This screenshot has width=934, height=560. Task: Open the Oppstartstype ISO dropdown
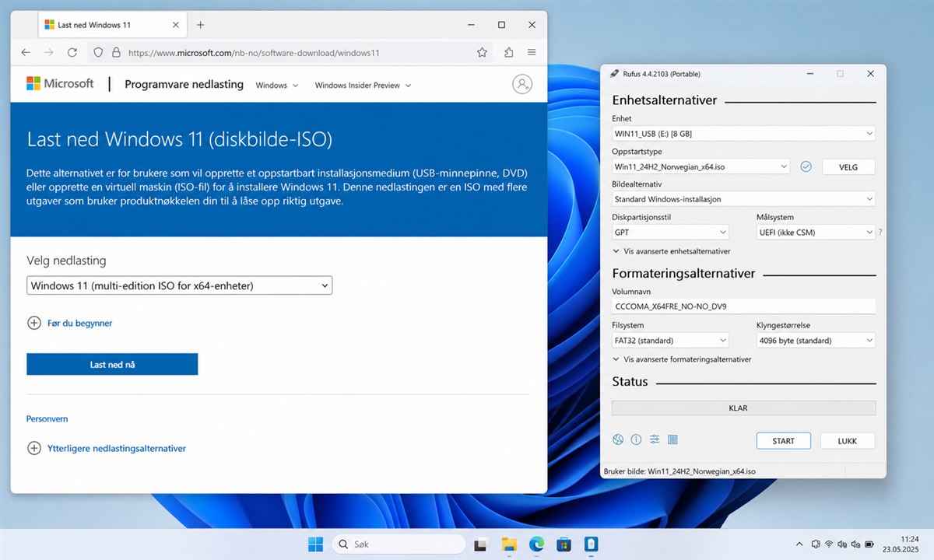(x=701, y=166)
